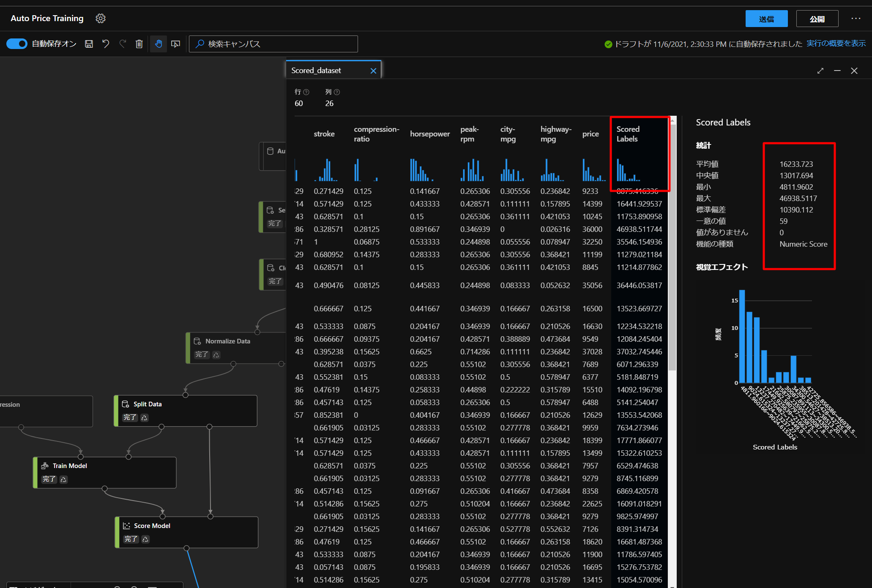The image size is (872, 588).
Task: Open the more options ellipsis menu
Action: click(x=856, y=19)
